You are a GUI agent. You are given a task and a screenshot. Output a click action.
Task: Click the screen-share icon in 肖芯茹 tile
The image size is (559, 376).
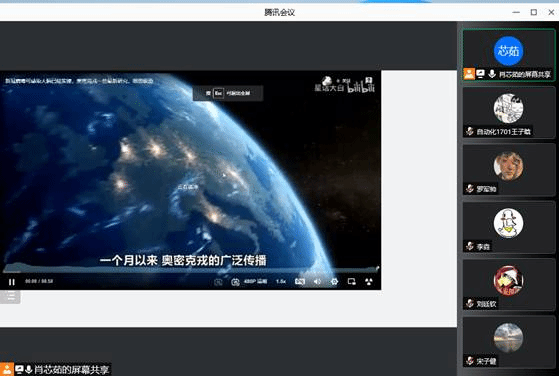point(481,74)
